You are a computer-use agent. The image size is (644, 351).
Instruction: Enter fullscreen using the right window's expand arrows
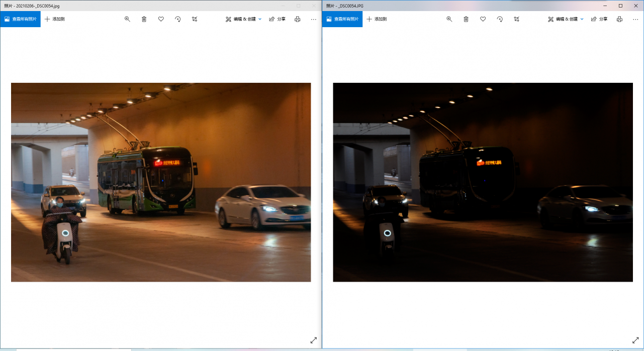[x=635, y=340]
